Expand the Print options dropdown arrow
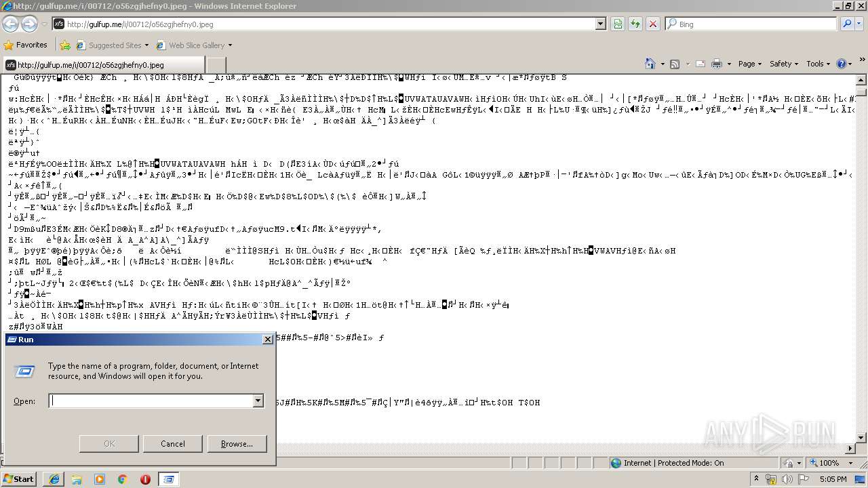This screenshot has height=488, width=868. (729, 64)
